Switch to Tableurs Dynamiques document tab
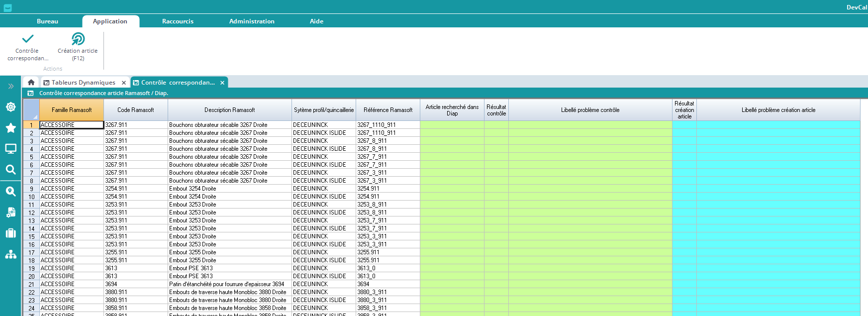 83,83
